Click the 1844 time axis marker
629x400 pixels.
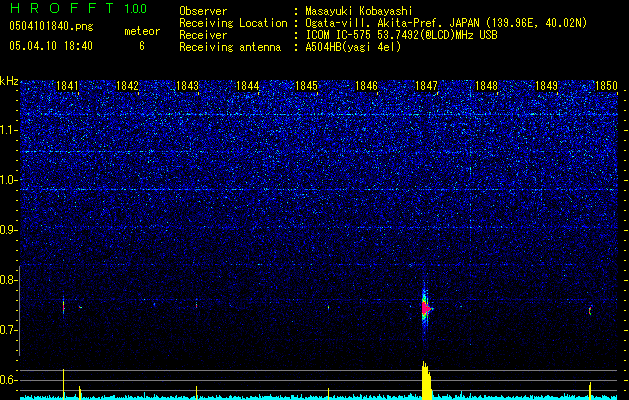tap(248, 86)
